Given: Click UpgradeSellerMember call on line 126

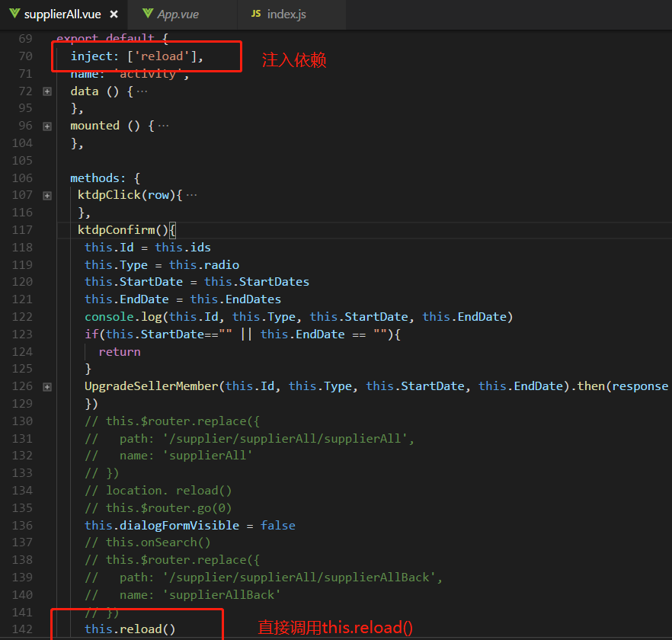Looking at the screenshot, I should coord(152,386).
